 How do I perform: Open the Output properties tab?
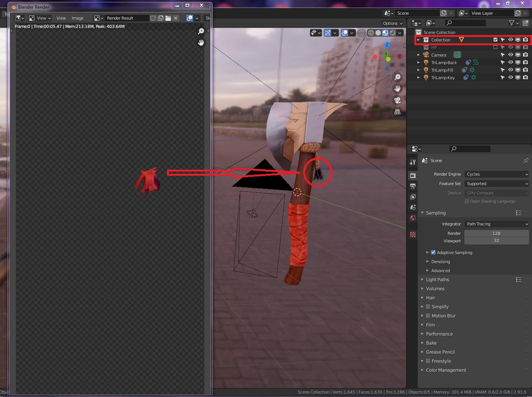point(413,186)
